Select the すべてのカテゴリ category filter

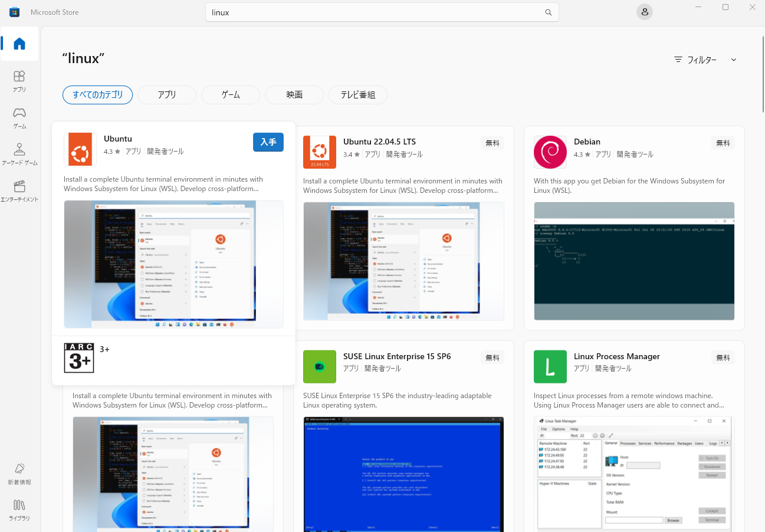point(97,94)
